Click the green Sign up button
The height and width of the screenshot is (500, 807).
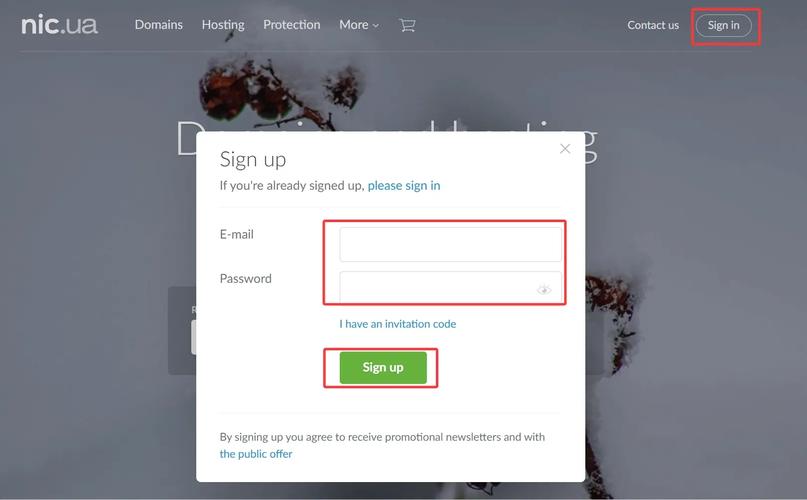(383, 367)
